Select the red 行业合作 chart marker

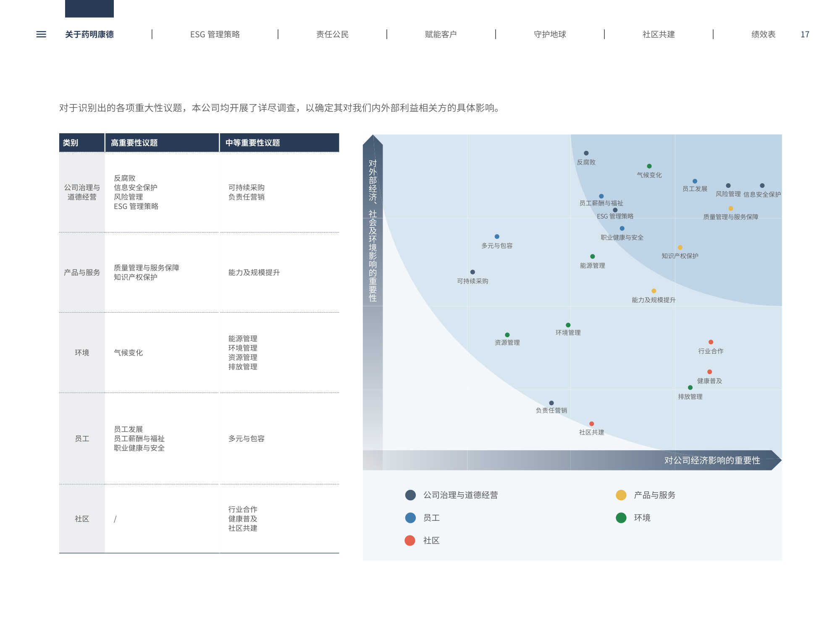click(711, 342)
